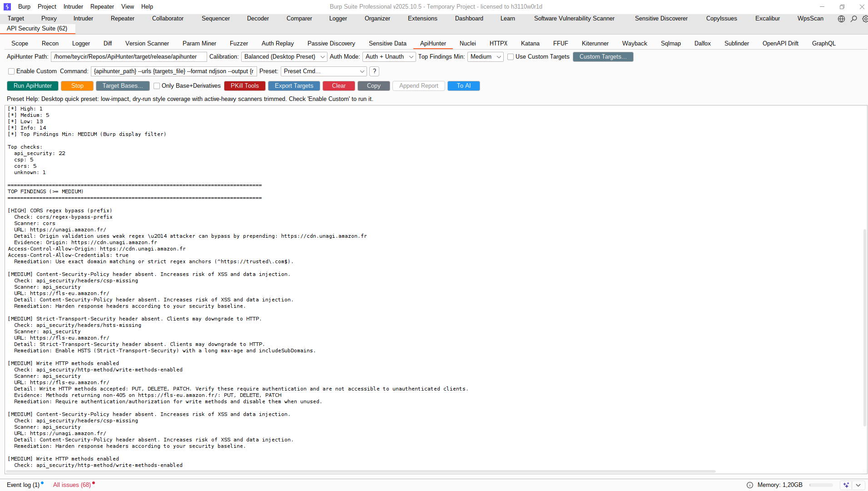The height and width of the screenshot is (491, 868).
Task: Open the Preset Cmd dropdown
Action: coord(324,71)
